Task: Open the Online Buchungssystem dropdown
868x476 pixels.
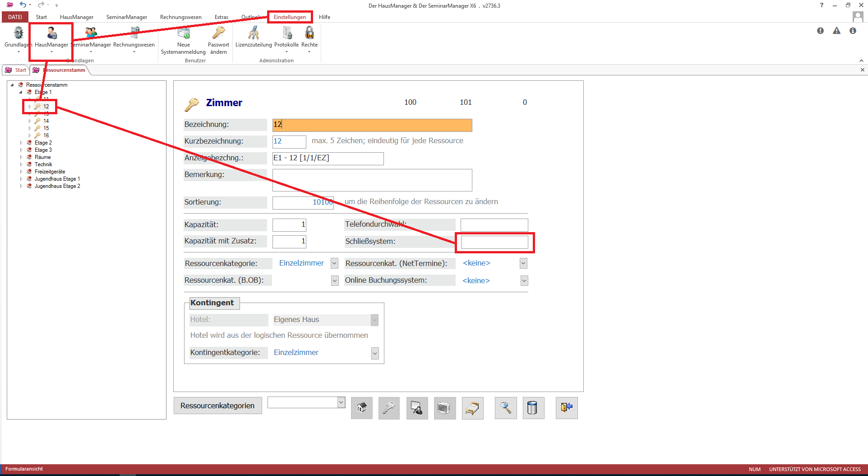Action: [x=524, y=280]
